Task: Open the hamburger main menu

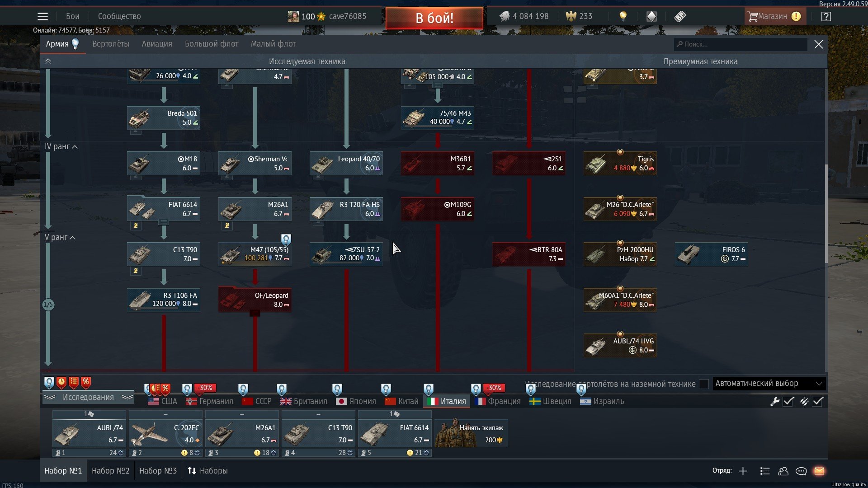Action: (x=42, y=17)
